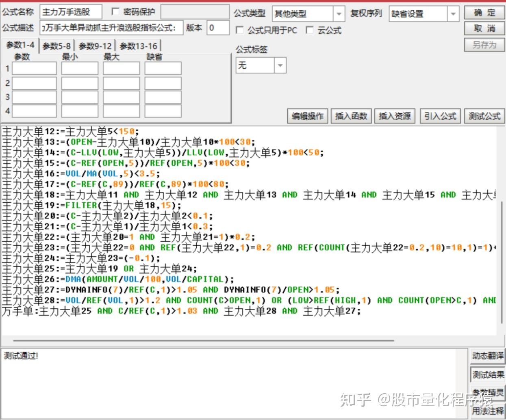Click the 插入函数 button

coord(351,116)
